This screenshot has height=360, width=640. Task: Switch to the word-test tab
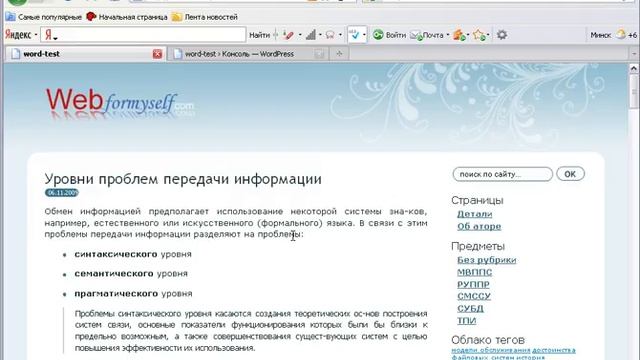tap(82, 54)
